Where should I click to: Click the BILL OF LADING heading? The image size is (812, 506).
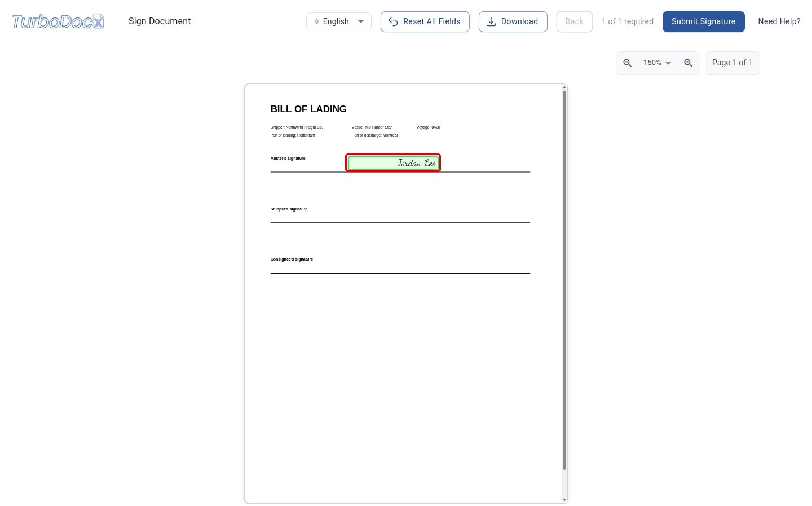pos(308,109)
